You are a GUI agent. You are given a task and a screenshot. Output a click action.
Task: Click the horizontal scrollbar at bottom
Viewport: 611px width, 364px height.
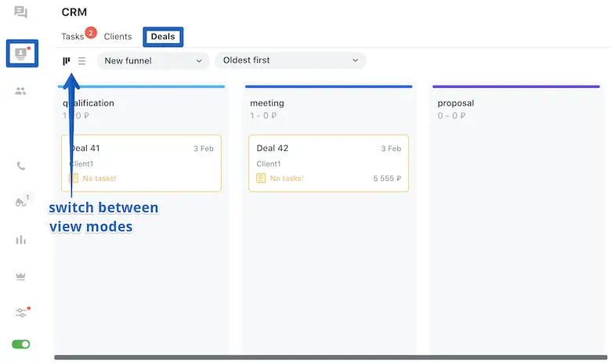click(x=329, y=358)
